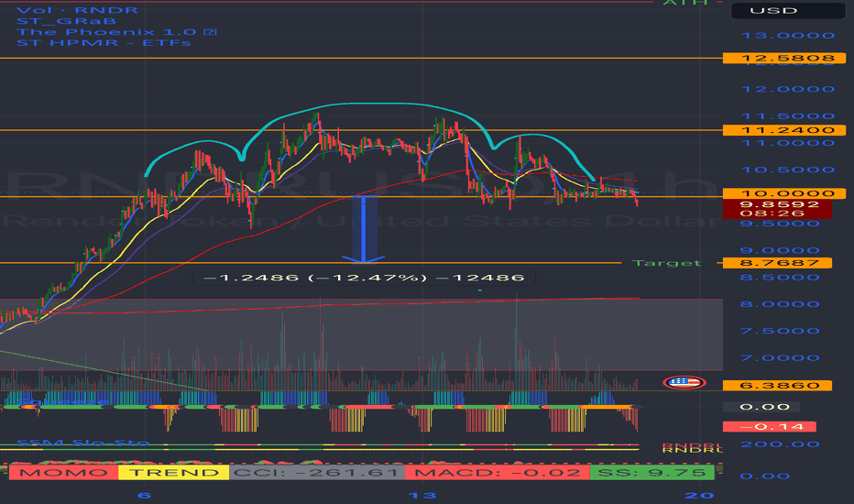Screen dimensions: 854x504
Task: Click the 0.00 squeeze indicator value
Action: 761,407
